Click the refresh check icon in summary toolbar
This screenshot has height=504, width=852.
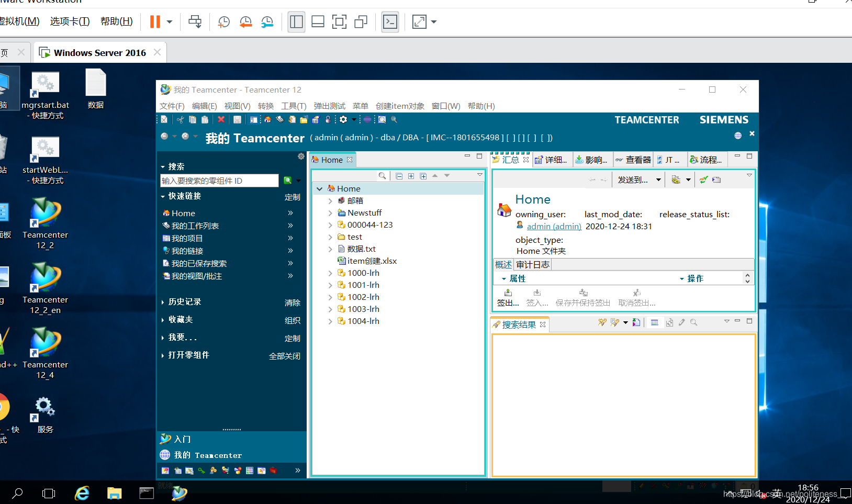click(x=703, y=180)
